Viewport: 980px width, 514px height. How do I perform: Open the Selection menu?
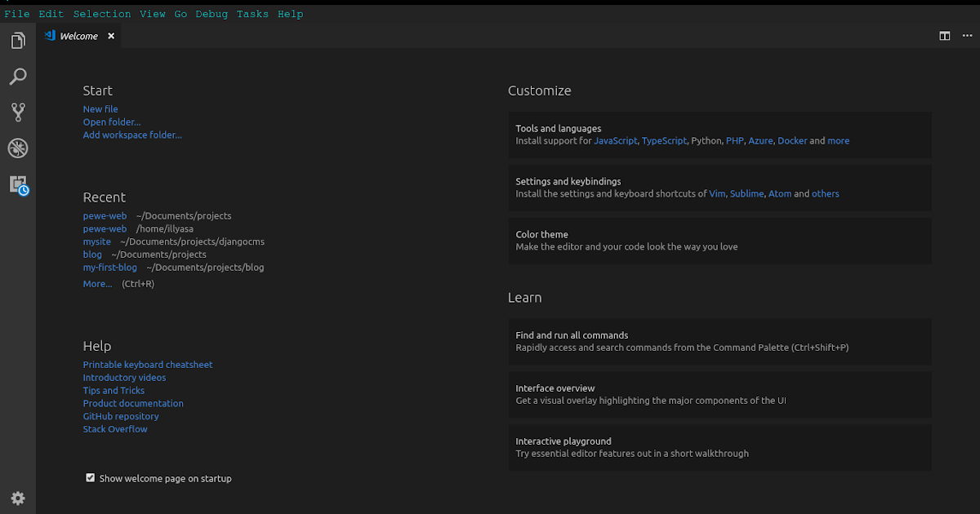tap(102, 14)
